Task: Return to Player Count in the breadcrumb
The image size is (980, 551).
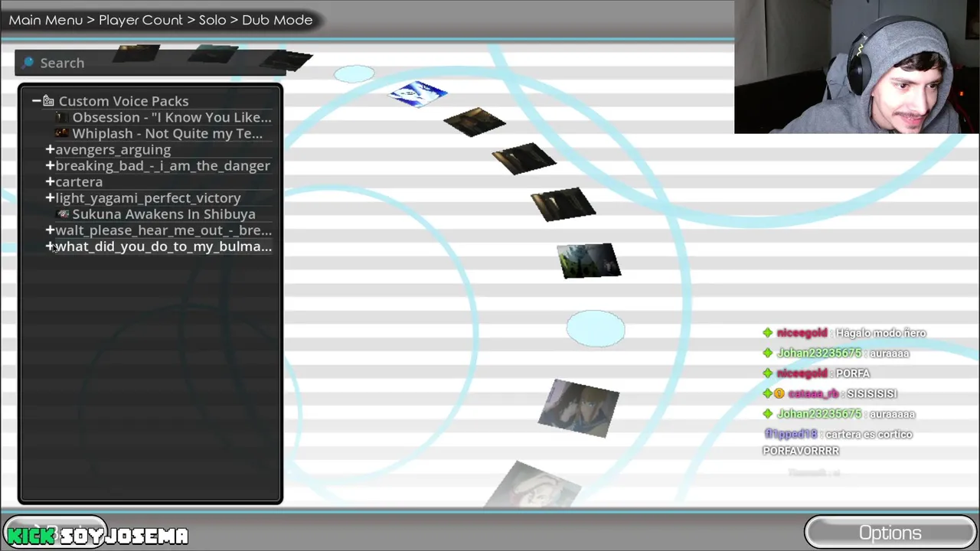Action: coord(141,20)
